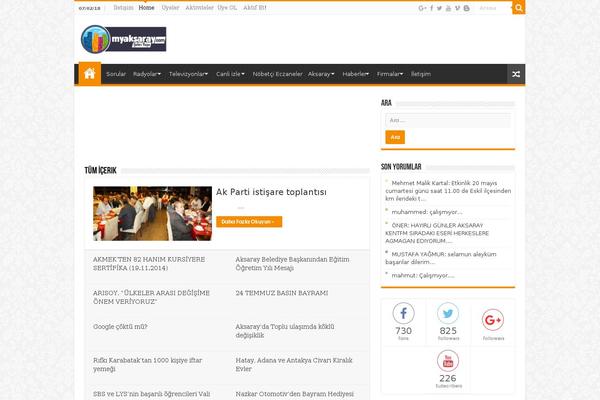Open Üyeler in the top bar
Viewport: 600px width, 400px height.
pos(170,8)
